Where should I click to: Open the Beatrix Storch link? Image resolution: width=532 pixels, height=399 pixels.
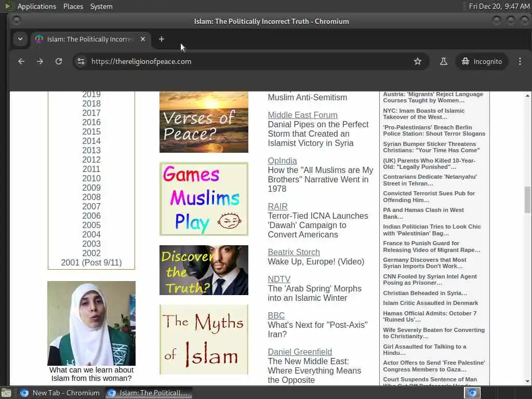[x=294, y=252]
